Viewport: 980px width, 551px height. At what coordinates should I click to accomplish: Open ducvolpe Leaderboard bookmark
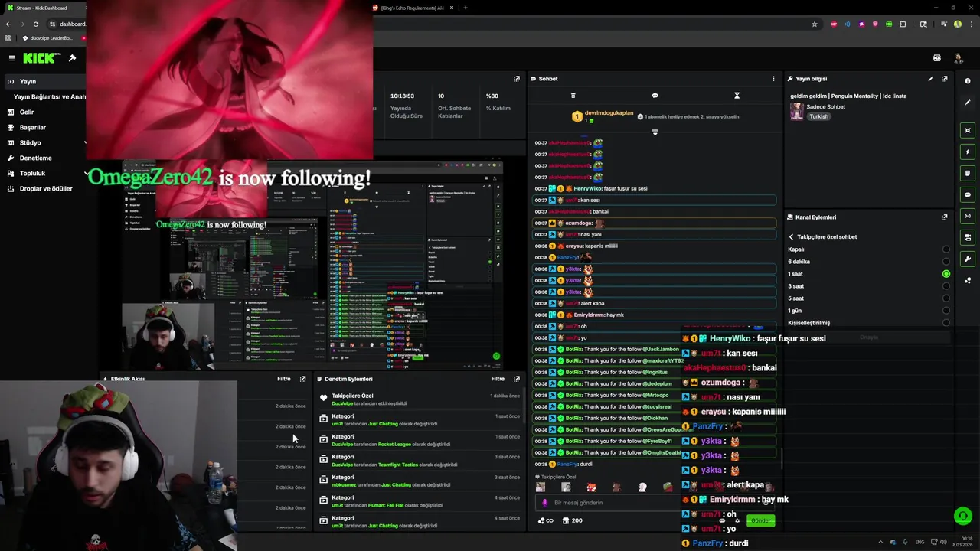click(47, 37)
